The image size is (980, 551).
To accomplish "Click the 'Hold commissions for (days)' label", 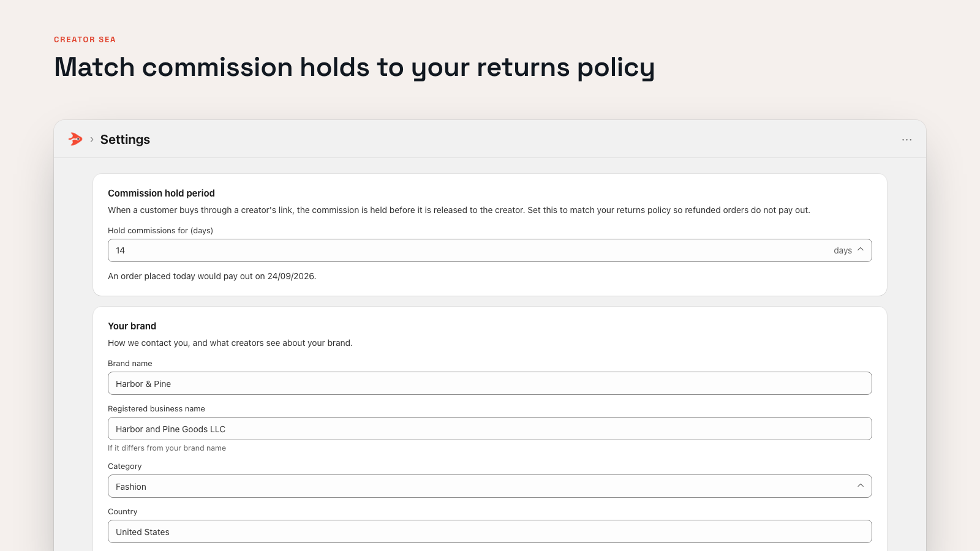I will 160,231.
